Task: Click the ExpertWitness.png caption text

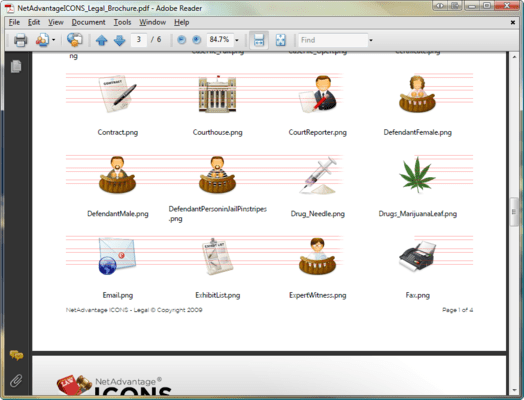Action: 317,295
